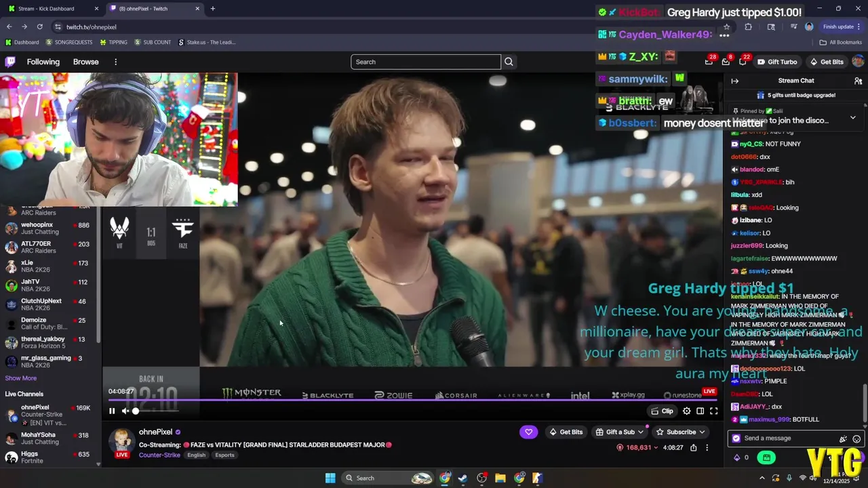Go to the Twitch home logo

pyautogui.click(x=10, y=62)
